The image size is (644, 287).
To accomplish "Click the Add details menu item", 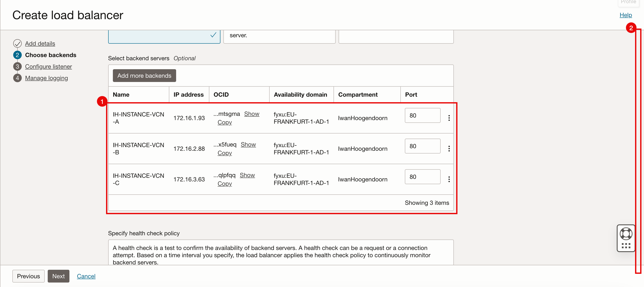I will (x=40, y=43).
